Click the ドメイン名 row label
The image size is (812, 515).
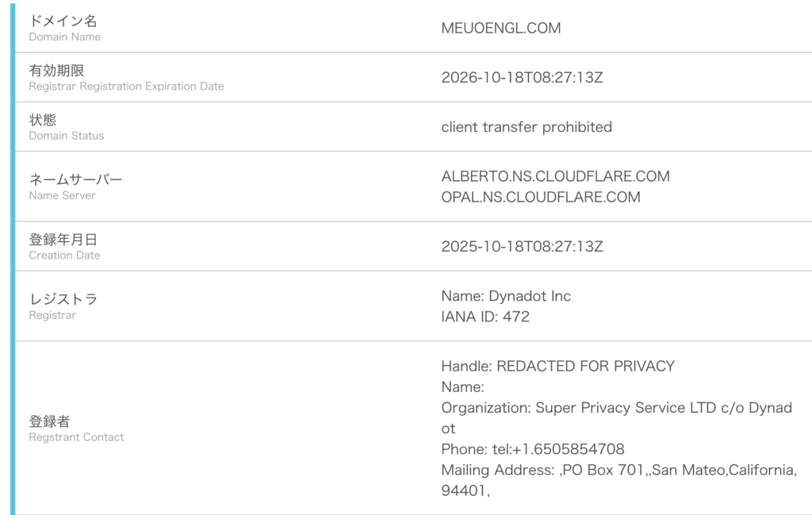tap(63, 21)
